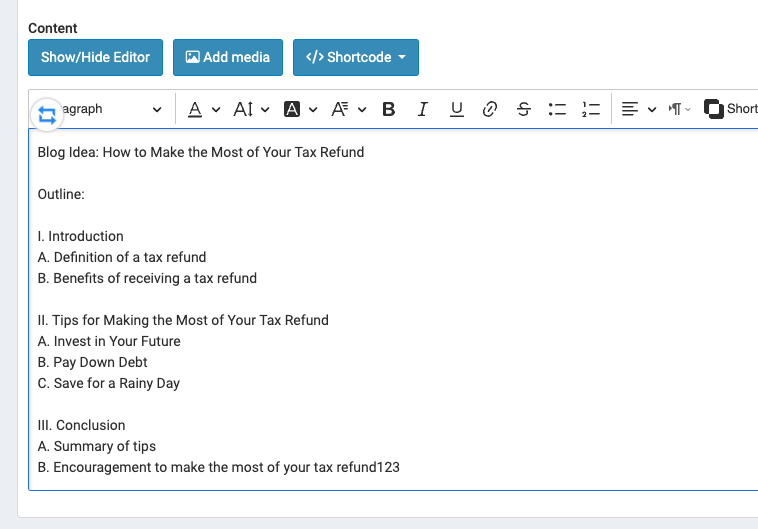The width and height of the screenshot is (758, 529).
Task: Create a numbered list
Action: click(591, 109)
